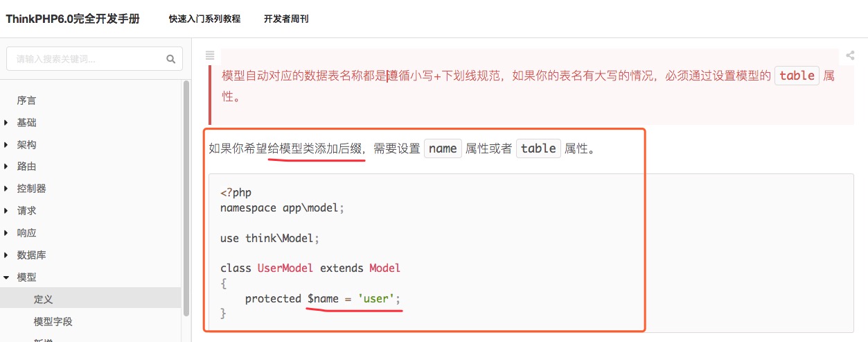The height and width of the screenshot is (342, 868).
Task: Open the 序言 page in sidebar
Action: [26, 101]
